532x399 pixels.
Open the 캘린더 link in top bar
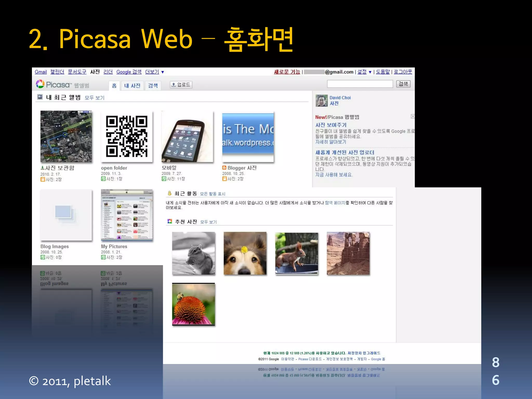coord(57,72)
